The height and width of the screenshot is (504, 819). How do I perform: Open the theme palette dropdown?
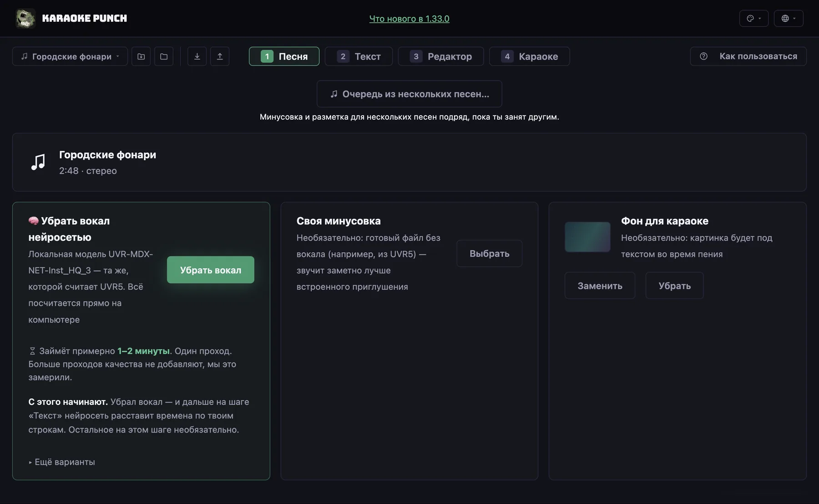tap(754, 18)
